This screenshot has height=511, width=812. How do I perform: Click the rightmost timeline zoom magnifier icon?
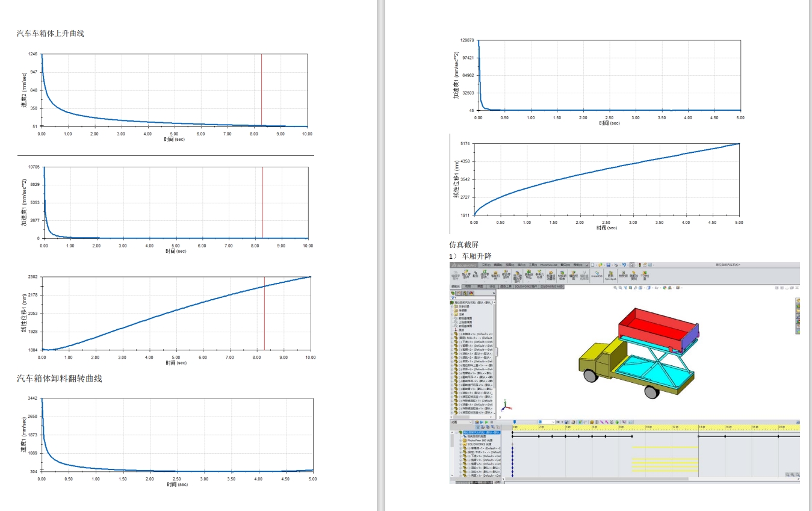tap(798, 475)
